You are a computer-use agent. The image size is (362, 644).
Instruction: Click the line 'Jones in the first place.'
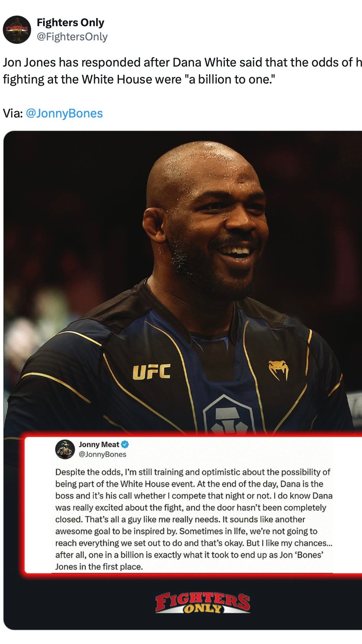[99, 567]
